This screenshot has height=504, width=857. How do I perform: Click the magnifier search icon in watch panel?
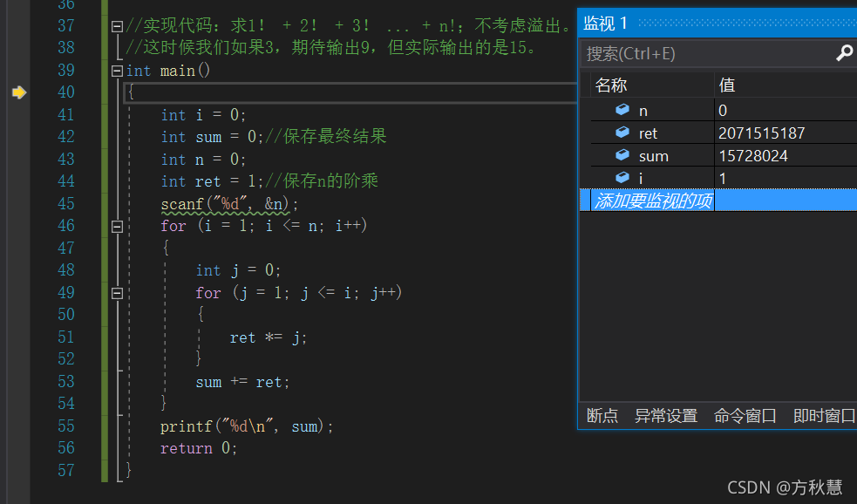click(844, 53)
